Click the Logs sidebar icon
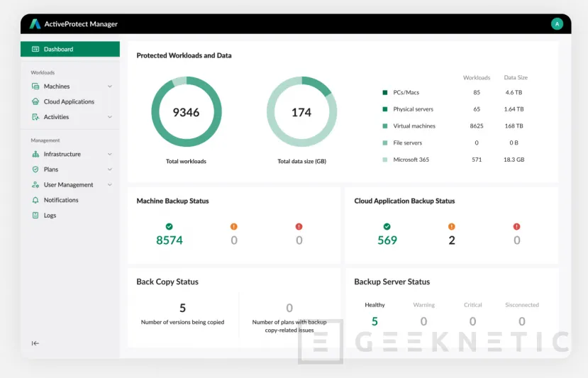The image size is (588, 378). click(x=35, y=216)
